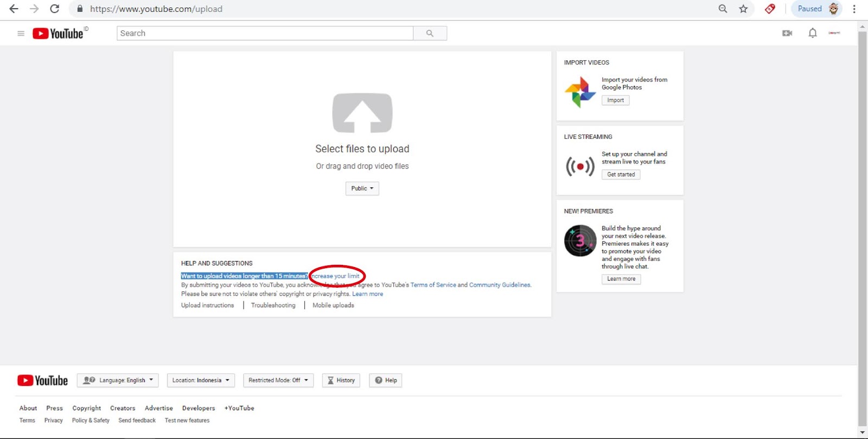Screen dimensions: 868x439
Task: Bookmark this page with the star icon
Action: coord(743,9)
